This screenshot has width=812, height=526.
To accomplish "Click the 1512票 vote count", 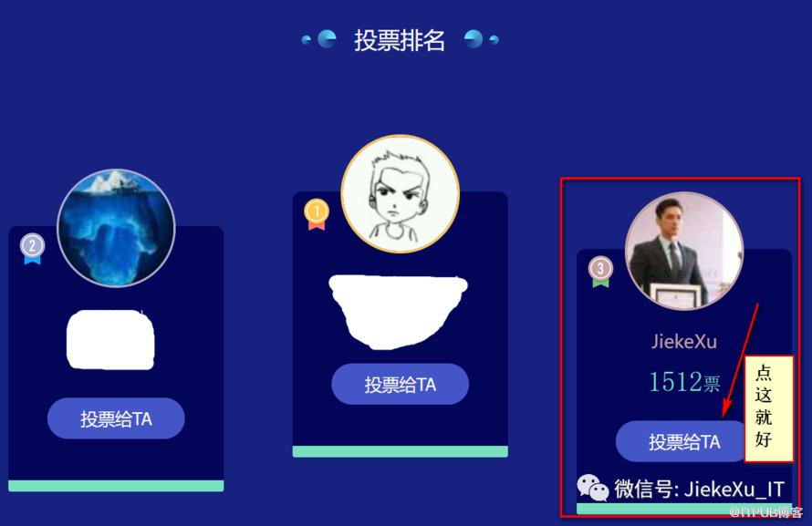I will [684, 382].
